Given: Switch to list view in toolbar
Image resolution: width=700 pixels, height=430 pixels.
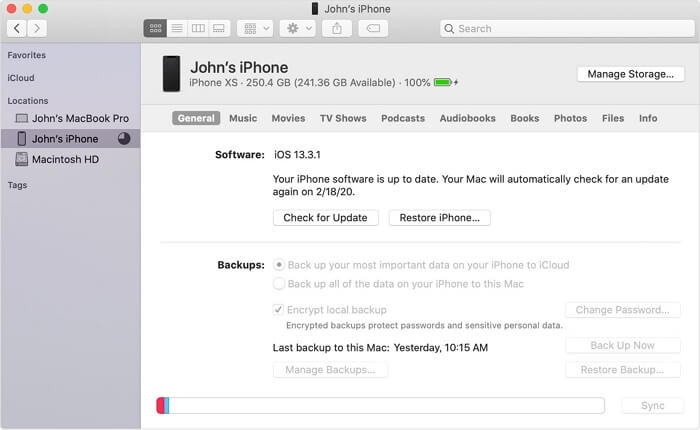Looking at the screenshot, I should pos(177,29).
